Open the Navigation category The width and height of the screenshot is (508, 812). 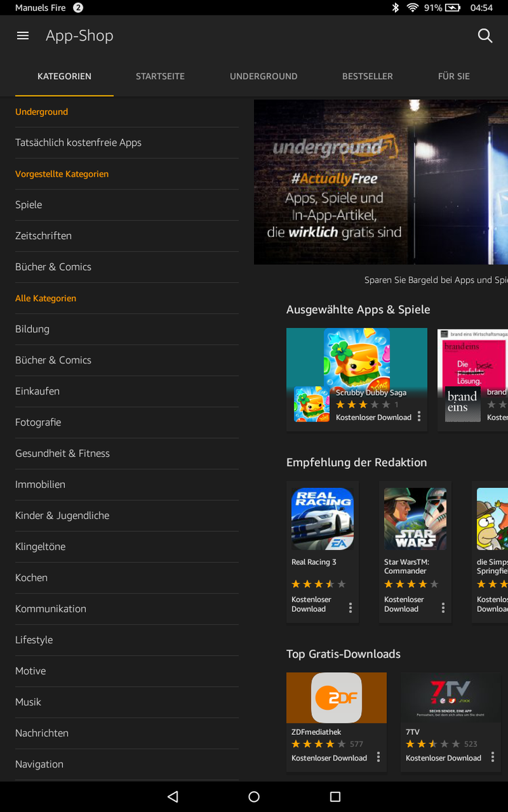(x=127, y=765)
